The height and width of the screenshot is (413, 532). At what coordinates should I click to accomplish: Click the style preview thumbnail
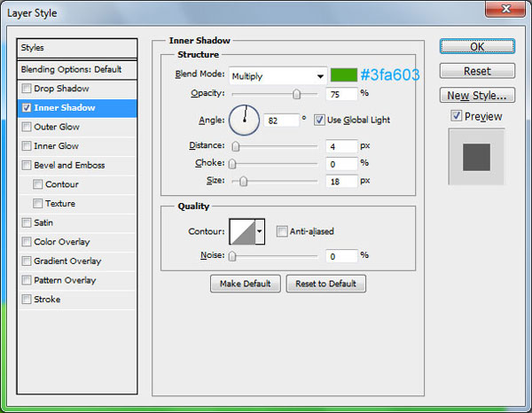(476, 157)
